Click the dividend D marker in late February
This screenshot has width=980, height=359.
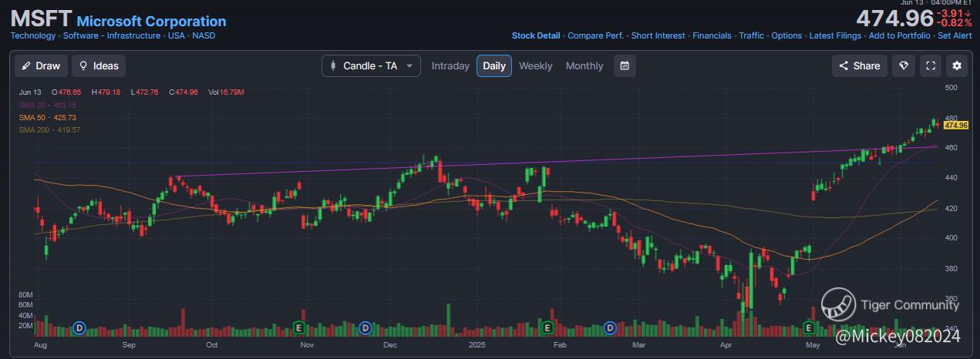coord(610,328)
